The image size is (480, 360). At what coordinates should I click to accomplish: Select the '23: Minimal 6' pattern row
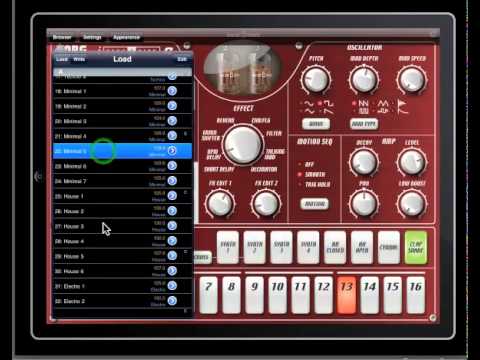pos(122,166)
